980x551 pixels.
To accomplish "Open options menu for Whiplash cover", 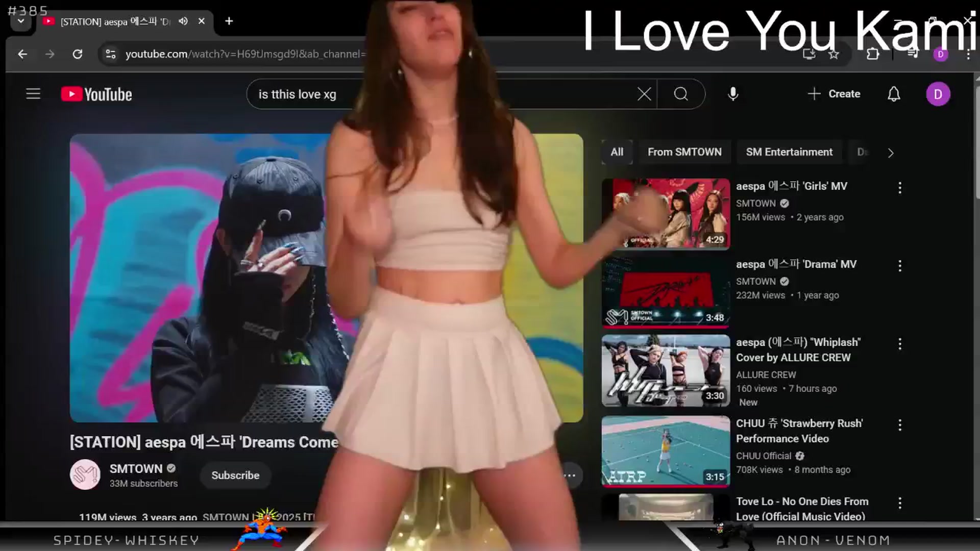I will click(900, 344).
